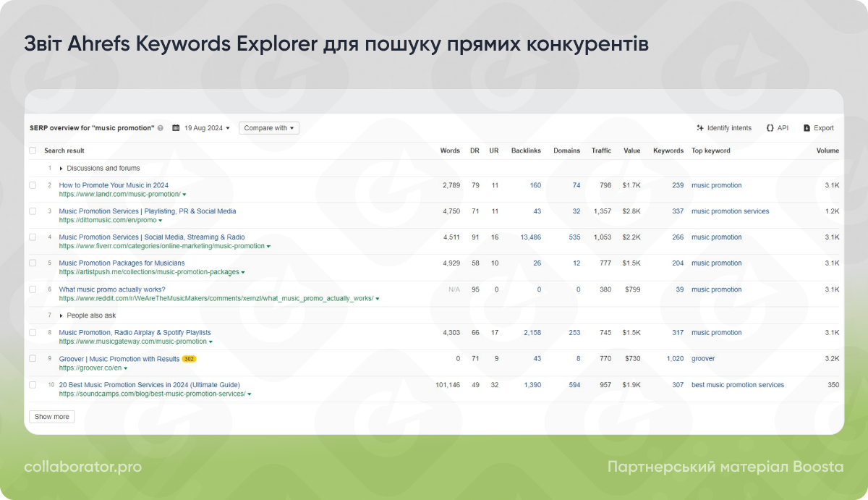Click the calendar icon near the date
The height and width of the screenshot is (500, 868).
click(x=176, y=127)
